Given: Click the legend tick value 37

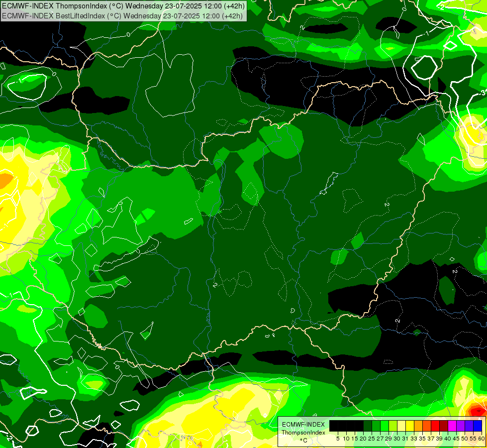Looking at the screenshot, I should click(x=431, y=439).
